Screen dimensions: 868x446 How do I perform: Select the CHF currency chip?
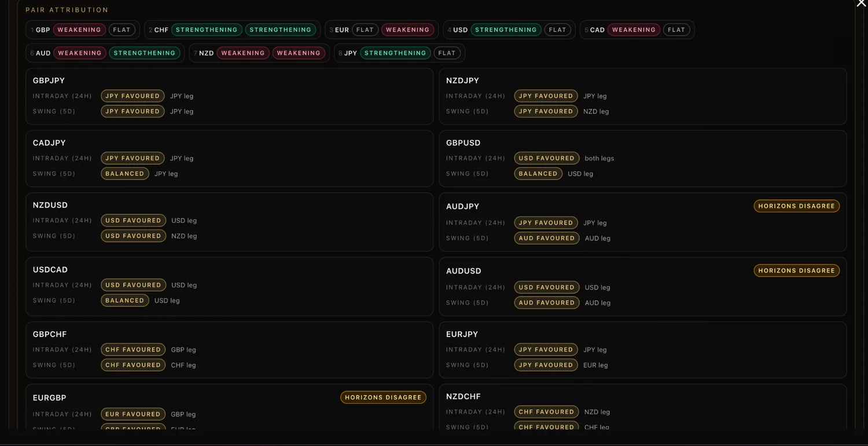pos(232,30)
